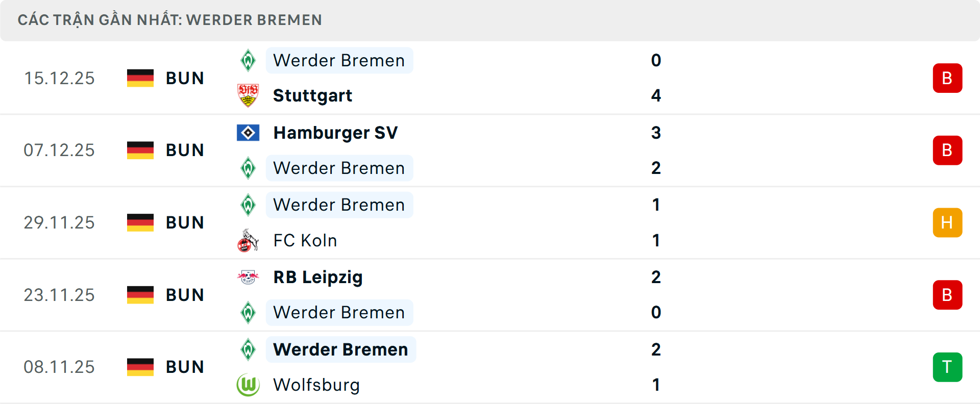Click the BUN league label on 07.12.25 row

185,150
